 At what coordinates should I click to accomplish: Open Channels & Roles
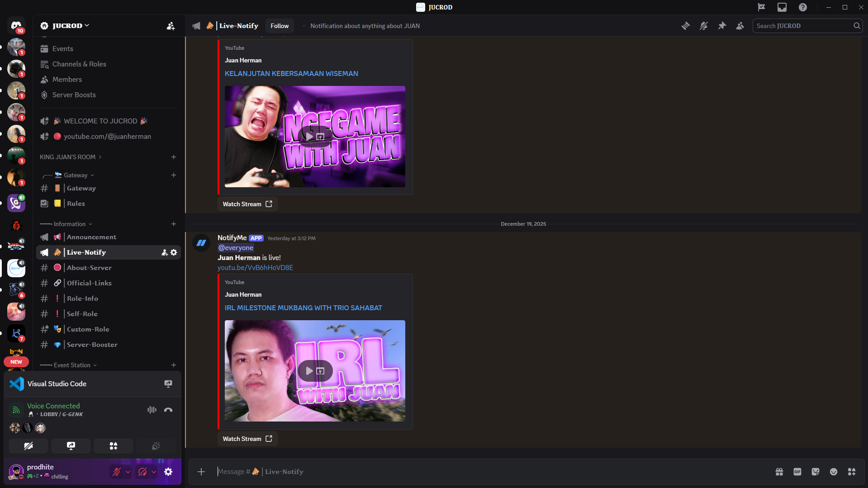(x=109, y=64)
